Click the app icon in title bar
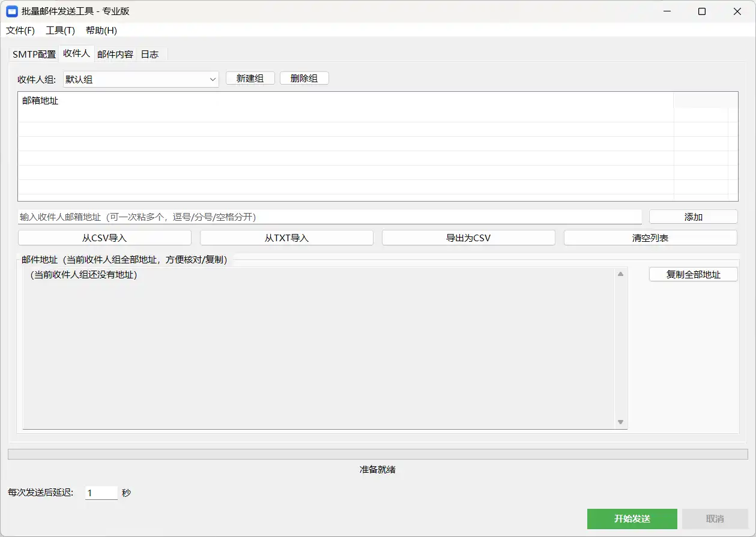The width and height of the screenshot is (756, 537). point(11,11)
